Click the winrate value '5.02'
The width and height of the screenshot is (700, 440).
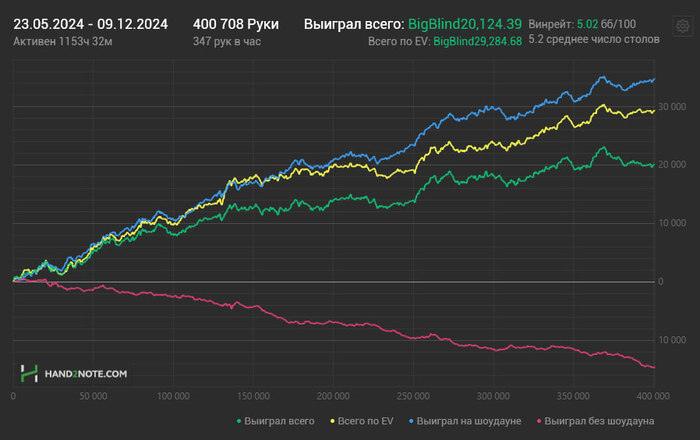coord(587,24)
